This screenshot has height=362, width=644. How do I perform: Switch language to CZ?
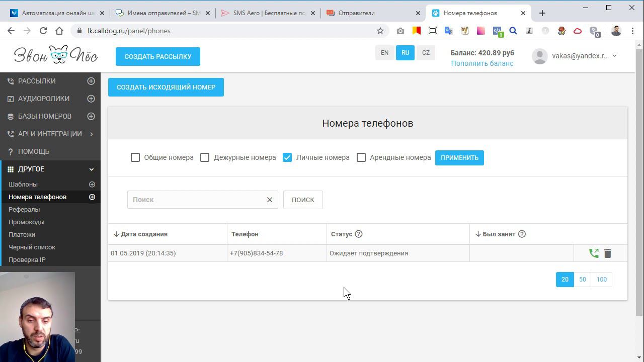426,53
